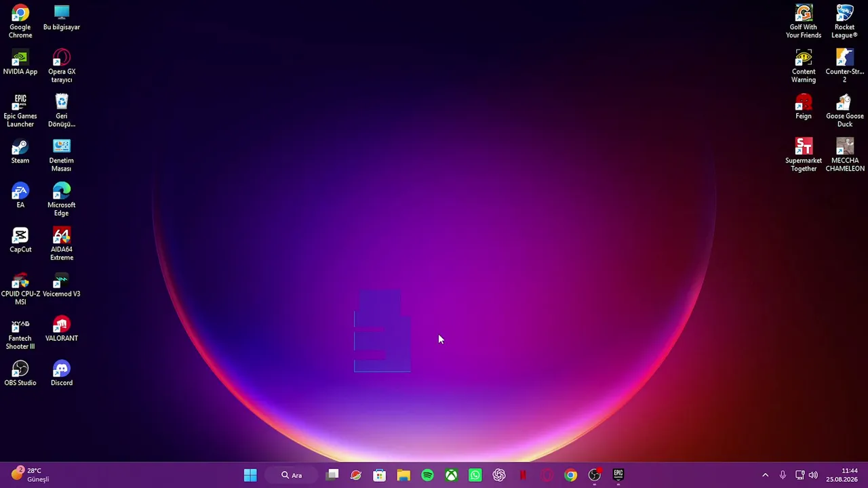
Task: Switch to Chrome via taskbar icon
Action: tap(570, 475)
